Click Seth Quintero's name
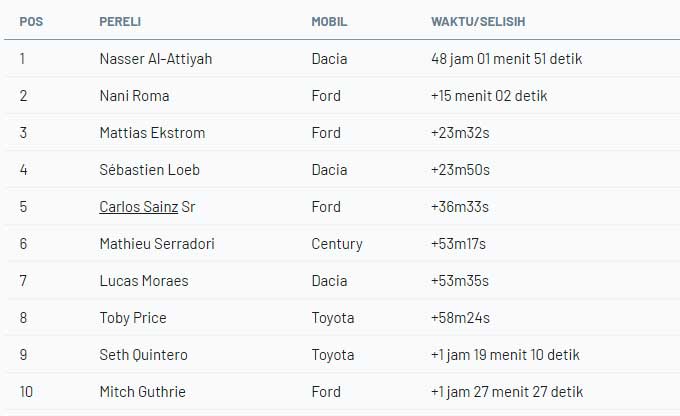This screenshot has width=680, height=416. point(143,355)
